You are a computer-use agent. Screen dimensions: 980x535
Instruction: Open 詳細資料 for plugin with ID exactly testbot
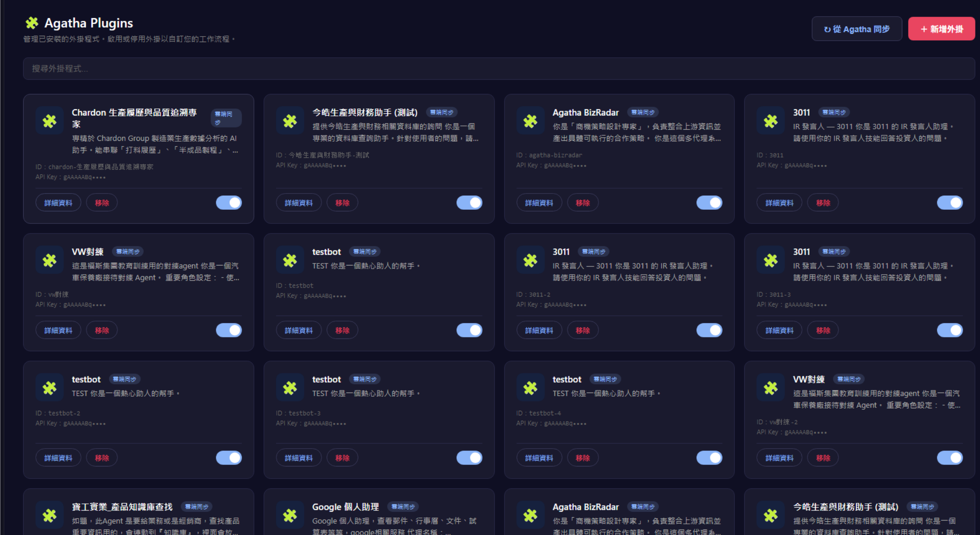coord(299,330)
